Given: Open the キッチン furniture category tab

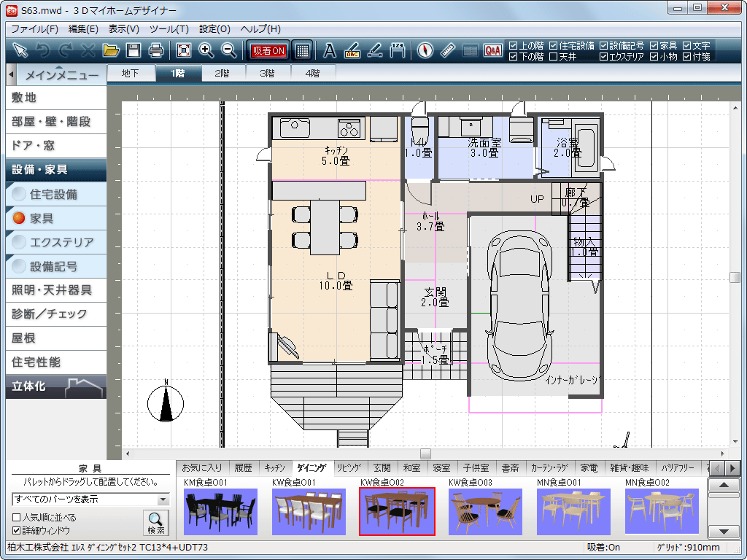Looking at the screenshot, I should coord(275,468).
